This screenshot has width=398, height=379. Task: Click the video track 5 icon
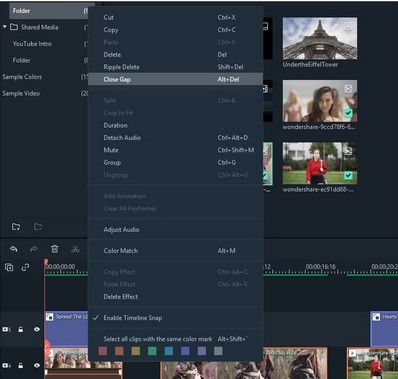click(x=6, y=329)
